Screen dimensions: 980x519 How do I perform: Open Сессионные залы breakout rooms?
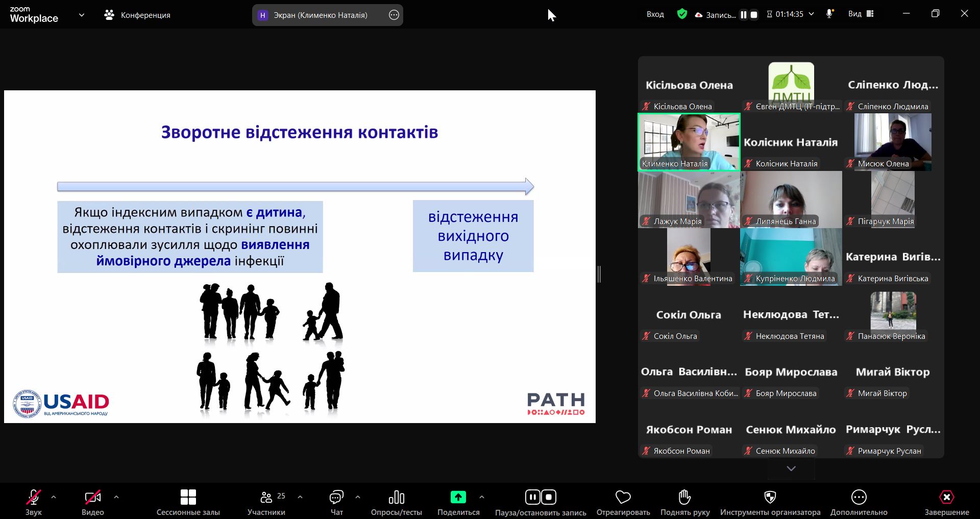tap(188, 497)
